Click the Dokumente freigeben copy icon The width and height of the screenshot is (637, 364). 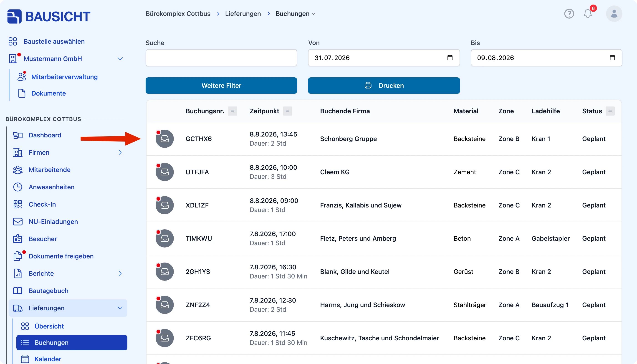click(x=18, y=256)
